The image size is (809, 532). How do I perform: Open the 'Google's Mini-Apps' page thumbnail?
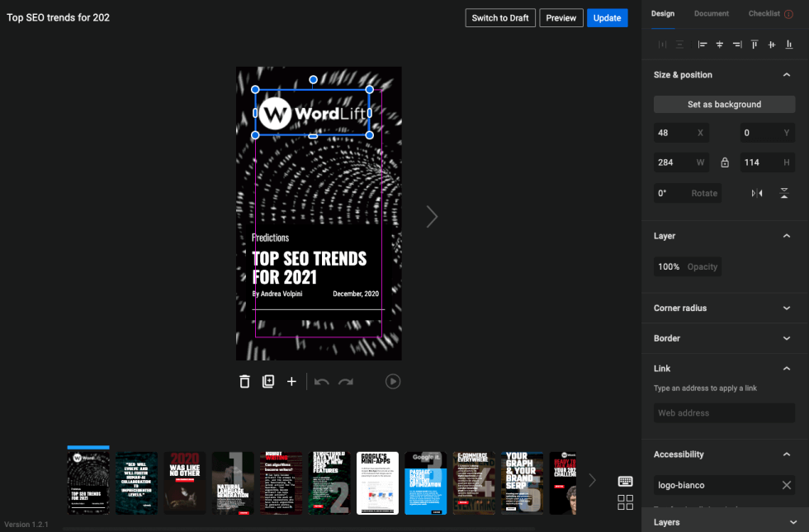point(378,483)
